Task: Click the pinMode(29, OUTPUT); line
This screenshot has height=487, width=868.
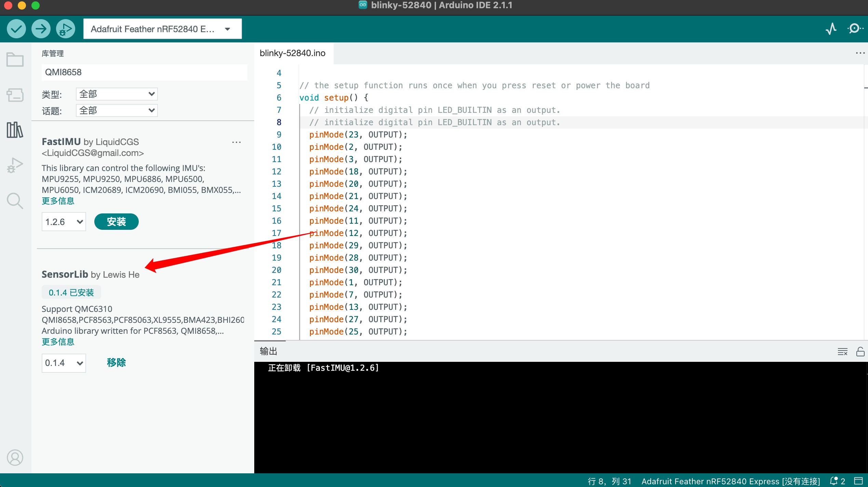Action: (x=358, y=246)
